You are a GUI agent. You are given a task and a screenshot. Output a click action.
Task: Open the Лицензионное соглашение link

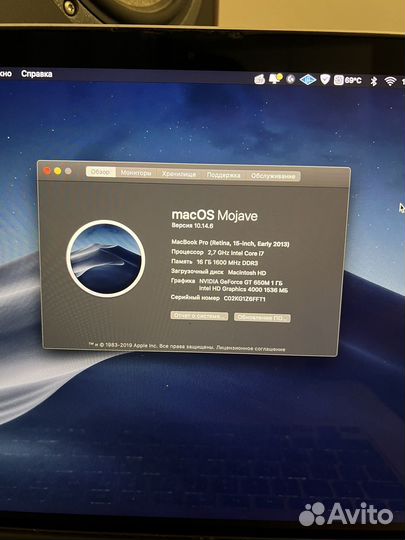pos(251,348)
